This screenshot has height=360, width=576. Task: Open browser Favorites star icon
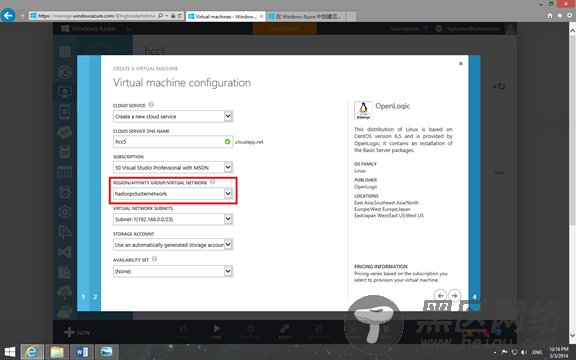(x=559, y=15)
